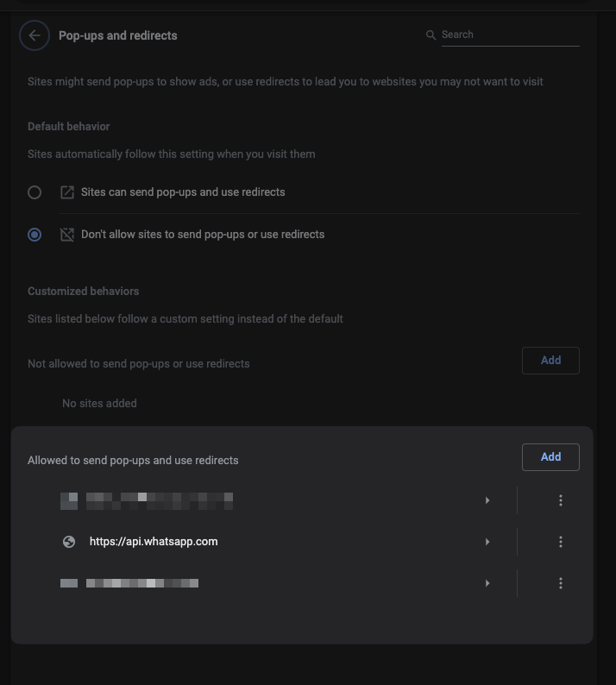Click the search magnifier icon
This screenshot has width=616, height=685.
pos(431,35)
